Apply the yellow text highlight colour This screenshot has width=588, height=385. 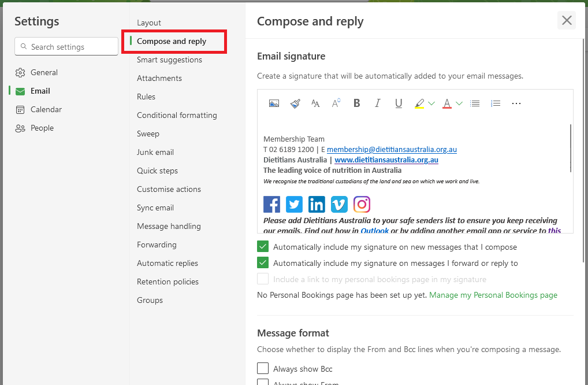[x=419, y=103]
